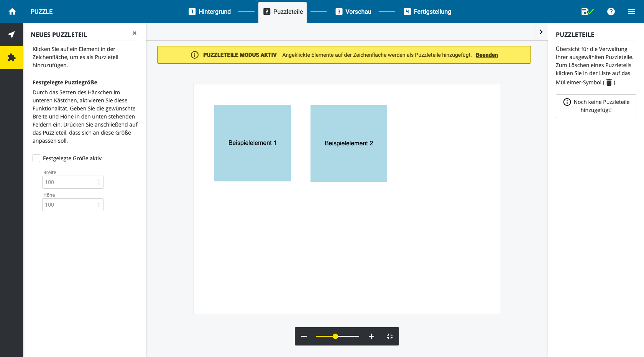Zoom out with the minus button
The height and width of the screenshot is (357, 644).
click(x=304, y=336)
